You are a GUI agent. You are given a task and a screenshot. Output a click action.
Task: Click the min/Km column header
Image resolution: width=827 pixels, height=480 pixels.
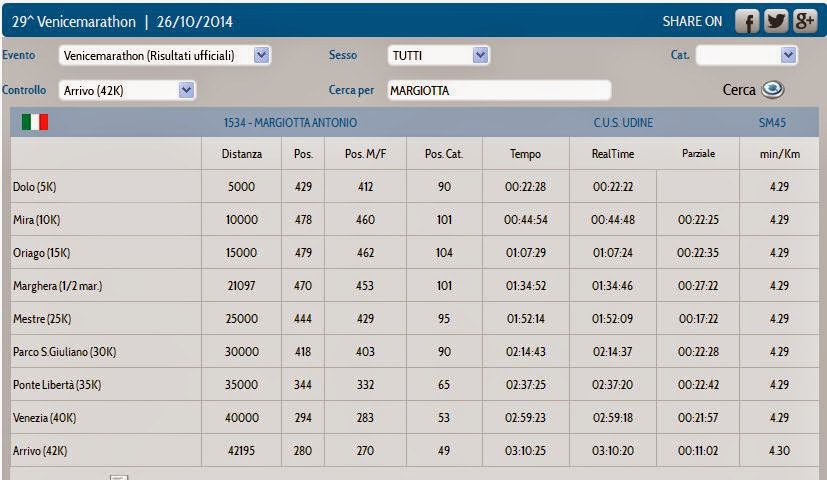click(x=780, y=153)
